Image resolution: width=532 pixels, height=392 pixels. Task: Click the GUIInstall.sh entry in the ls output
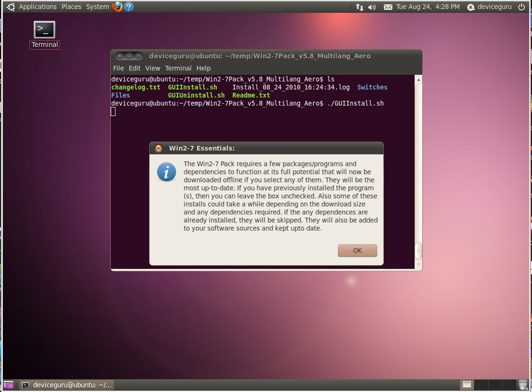coord(192,87)
